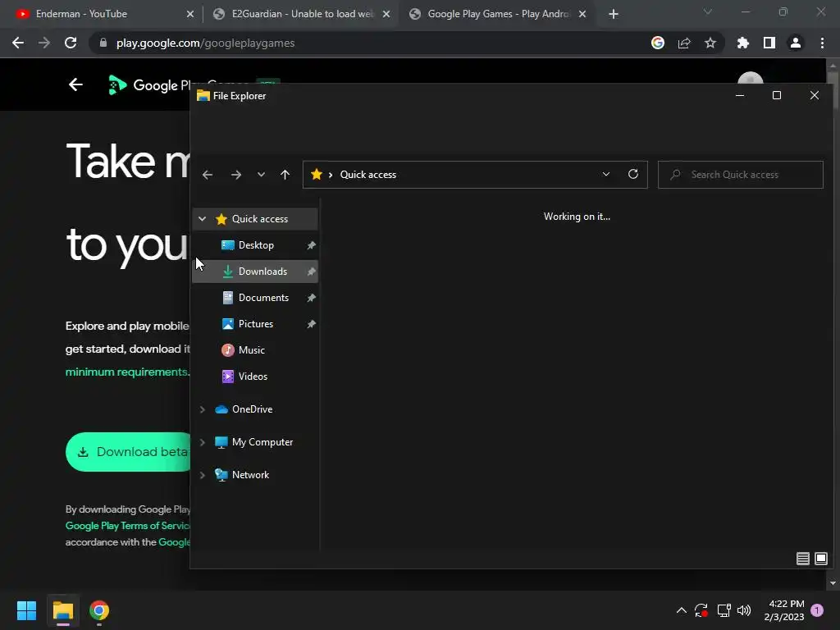Click Chrome icon in taskbar

coord(99,610)
